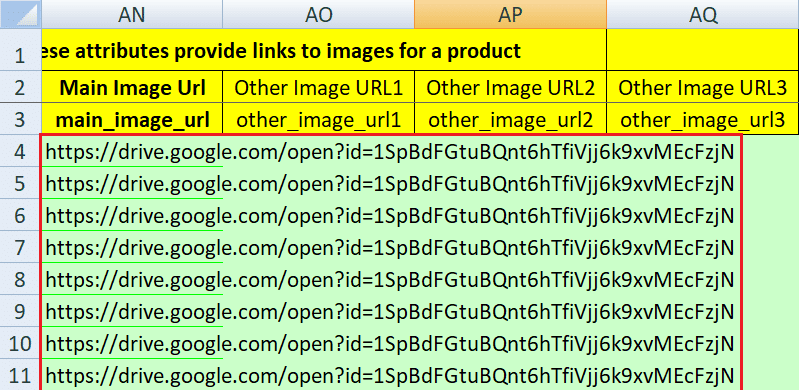
Task: Click the Other Image URL3 cell
Action: coord(703,87)
